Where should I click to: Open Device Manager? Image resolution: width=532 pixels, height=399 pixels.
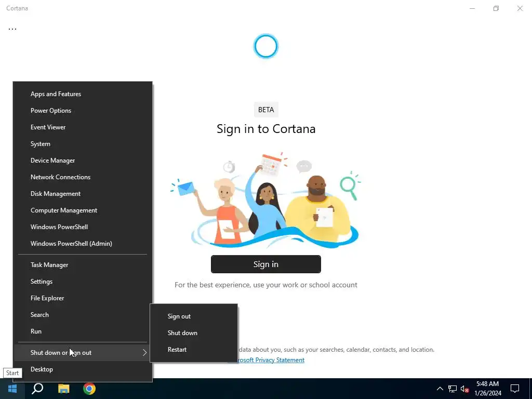click(x=83, y=161)
